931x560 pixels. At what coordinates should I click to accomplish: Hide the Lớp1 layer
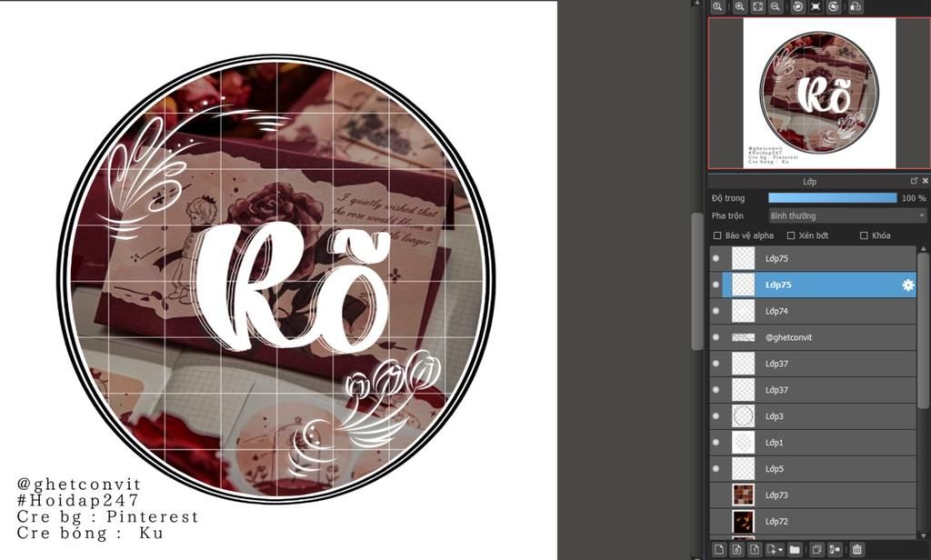[x=716, y=443]
